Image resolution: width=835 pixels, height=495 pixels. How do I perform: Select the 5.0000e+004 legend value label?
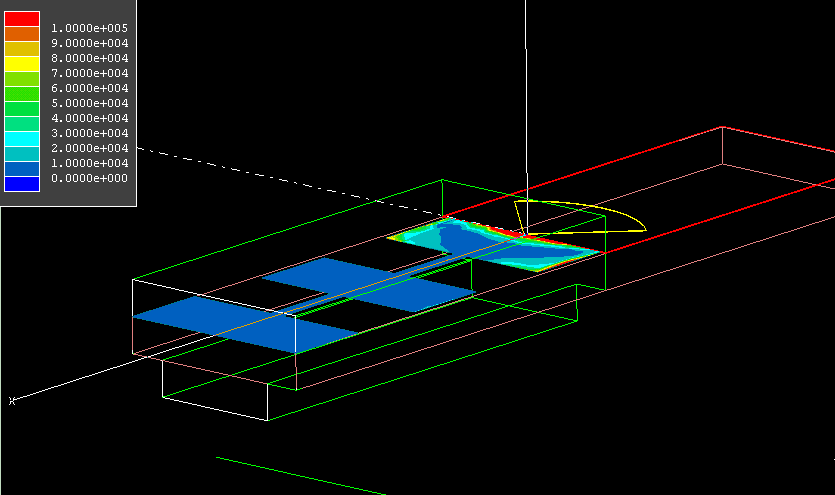pos(90,103)
